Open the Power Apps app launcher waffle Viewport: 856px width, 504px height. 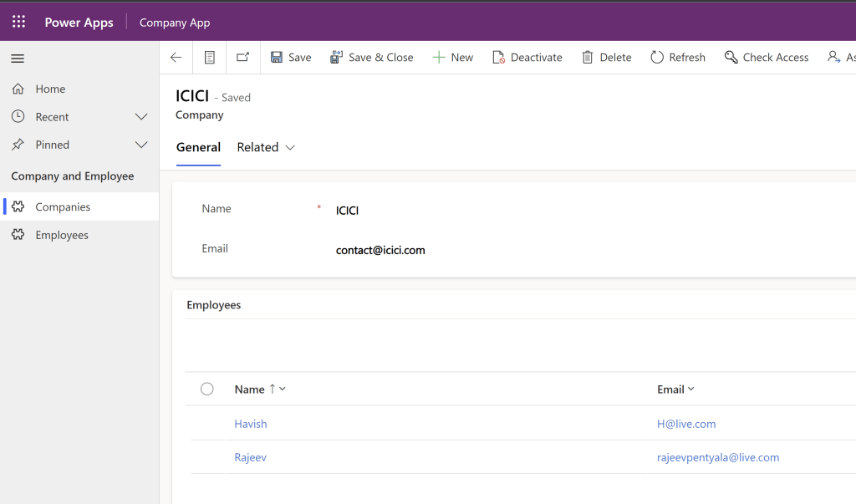(x=18, y=22)
